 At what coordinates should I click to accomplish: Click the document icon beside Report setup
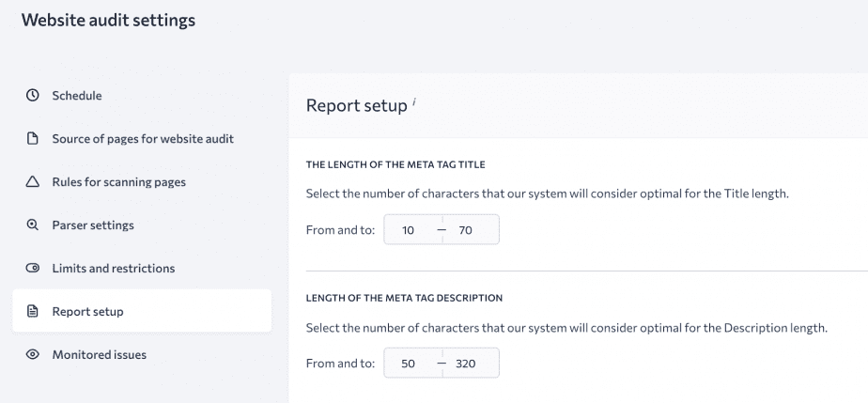coord(32,312)
